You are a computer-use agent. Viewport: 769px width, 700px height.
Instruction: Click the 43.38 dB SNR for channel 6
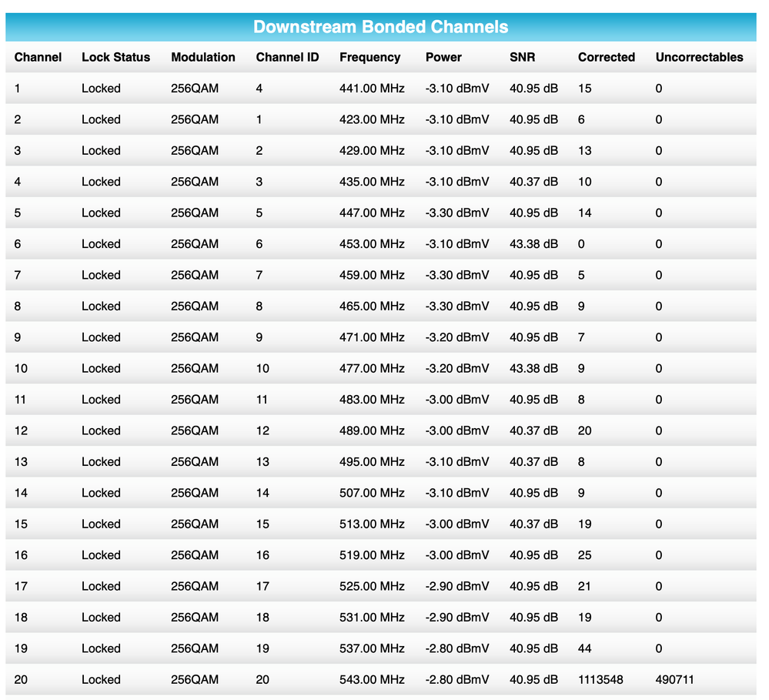533,244
